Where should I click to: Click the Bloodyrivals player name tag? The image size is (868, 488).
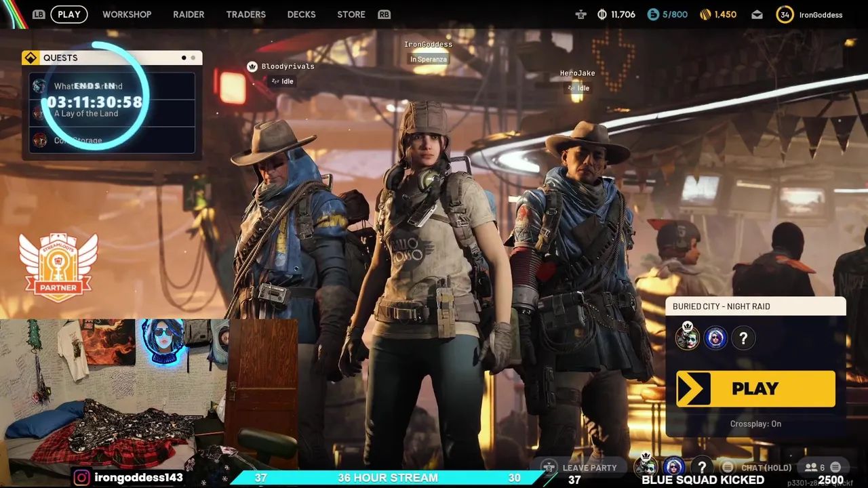288,66
